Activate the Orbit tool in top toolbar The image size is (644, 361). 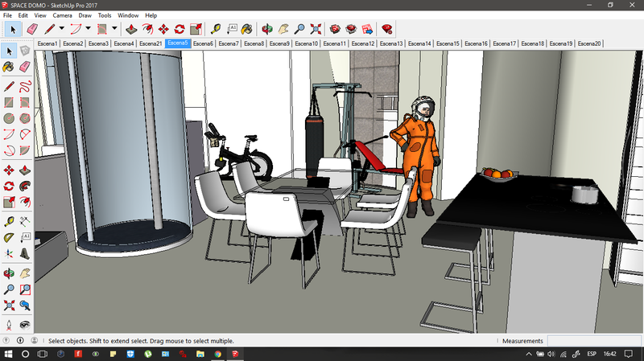(267, 29)
